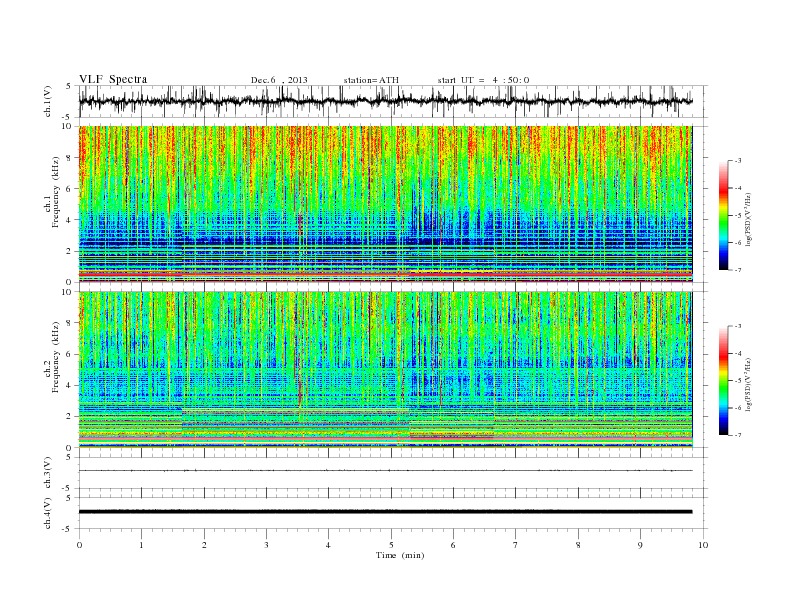Click the "ch.3(V)" axis label
This screenshot has width=792, height=612.
coord(49,473)
